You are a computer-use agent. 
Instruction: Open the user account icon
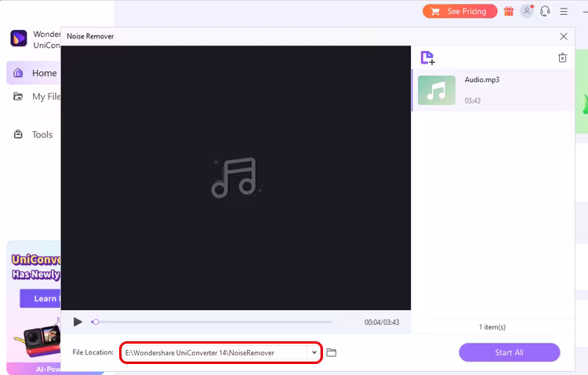click(x=527, y=11)
